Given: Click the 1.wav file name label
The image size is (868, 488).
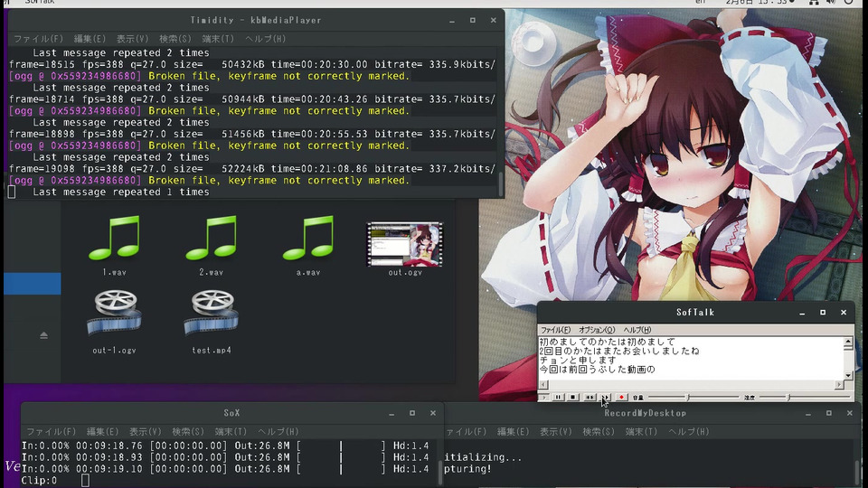Looking at the screenshot, I should click(x=115, y=272).
